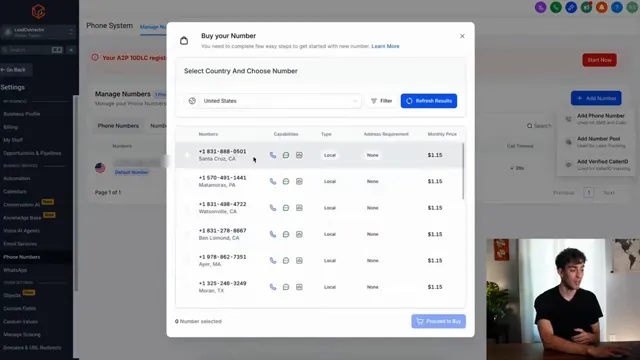Open WhatsApp in settings sidebar
640x360 pixels.
pos(15,270)
